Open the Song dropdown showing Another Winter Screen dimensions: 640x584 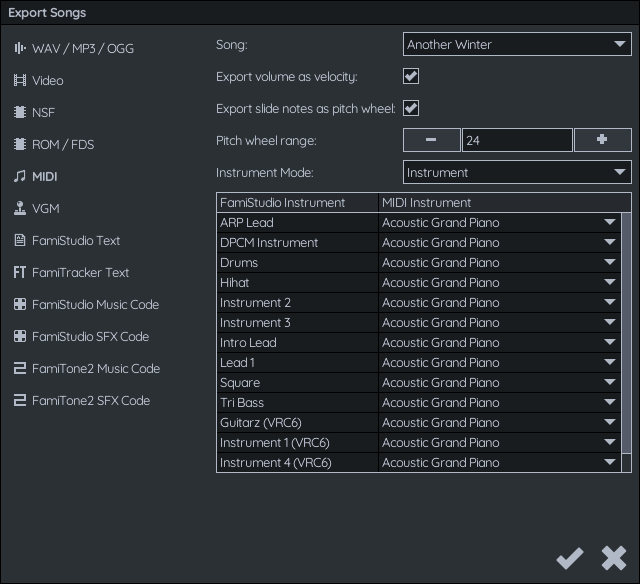coord(517,44)
